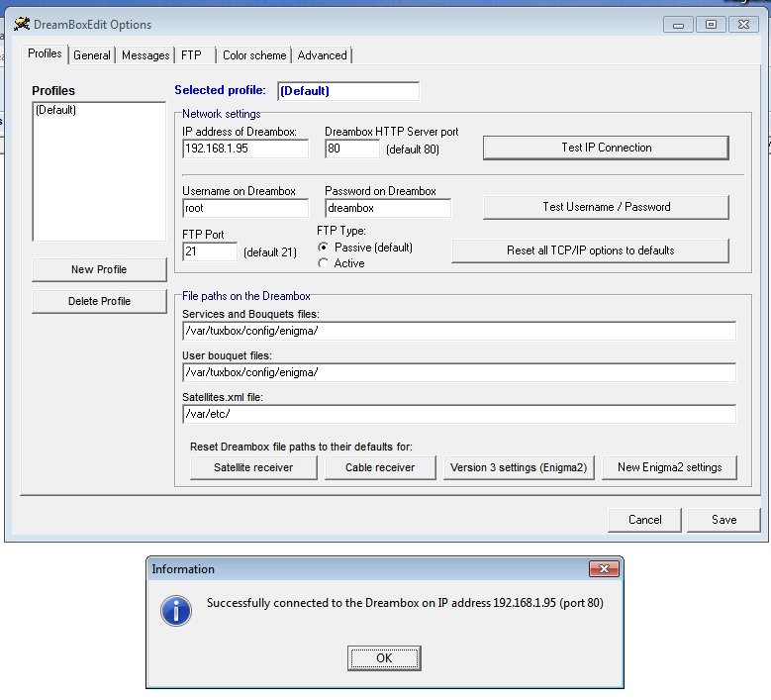Viewport: 771px width, 700px height.
Task: Click the '(default 80)' hint text
Action: [413, 150]
